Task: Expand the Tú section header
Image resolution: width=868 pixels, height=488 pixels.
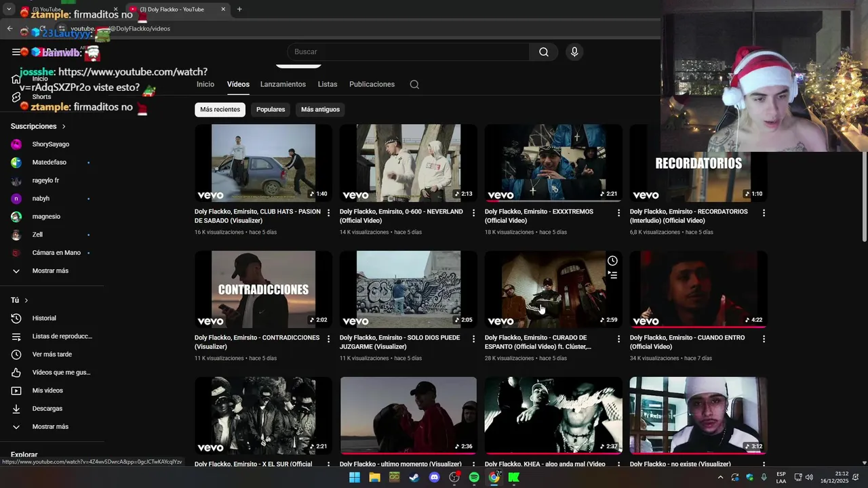Action: coord(20,300)
